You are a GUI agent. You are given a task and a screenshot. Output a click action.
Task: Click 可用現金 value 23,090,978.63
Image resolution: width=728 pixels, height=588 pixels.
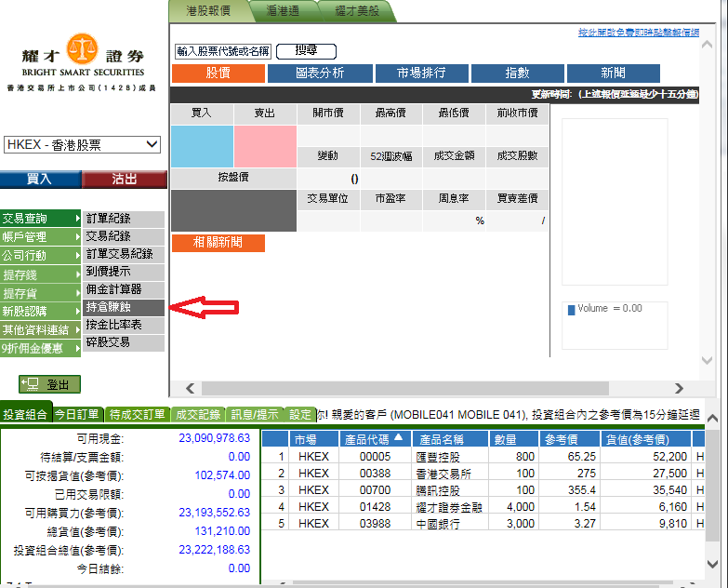(214, 438)
